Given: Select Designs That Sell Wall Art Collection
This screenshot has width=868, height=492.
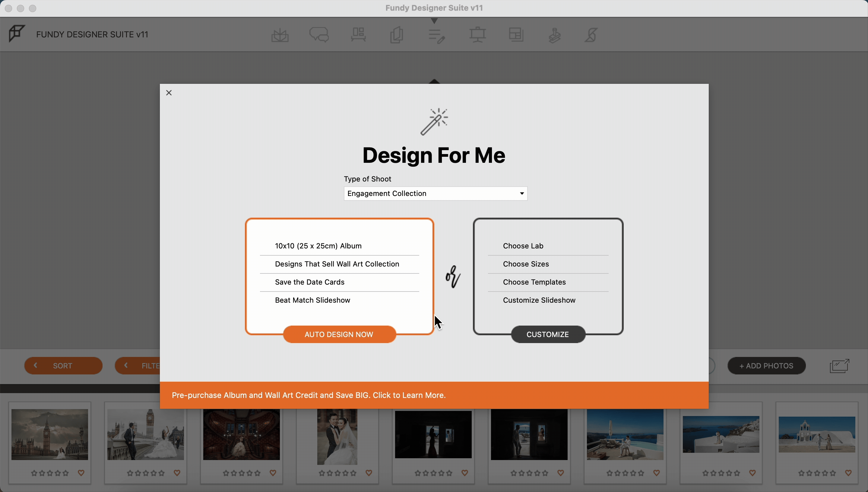Looking at the screenshot, I should pyautogui.click(x=339, y=264).
